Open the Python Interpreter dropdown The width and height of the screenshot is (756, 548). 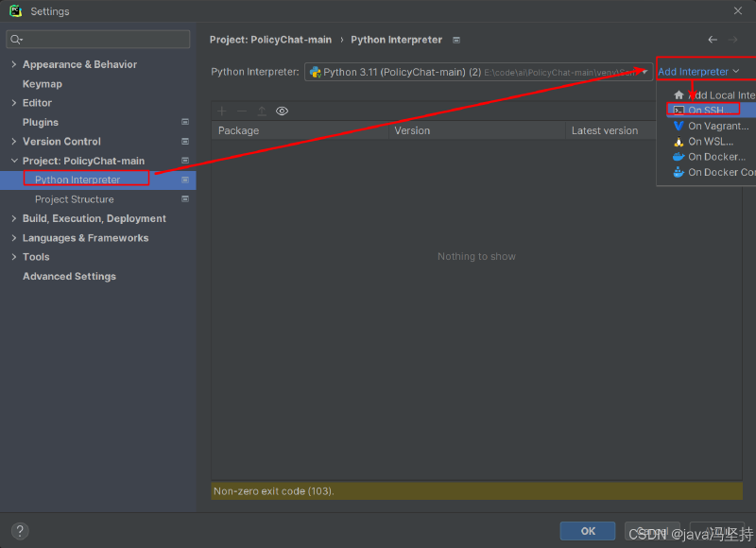479,72
